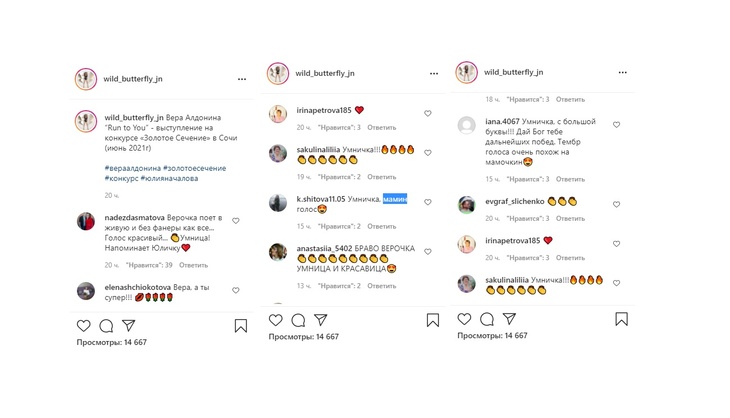Like the post in the left panel
Image resolution: width=730 pixels, height=418 pixels.
pos(83,325)
